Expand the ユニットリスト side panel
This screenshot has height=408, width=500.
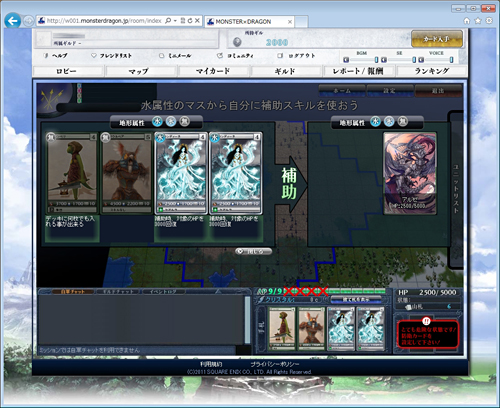coord(456,189)
